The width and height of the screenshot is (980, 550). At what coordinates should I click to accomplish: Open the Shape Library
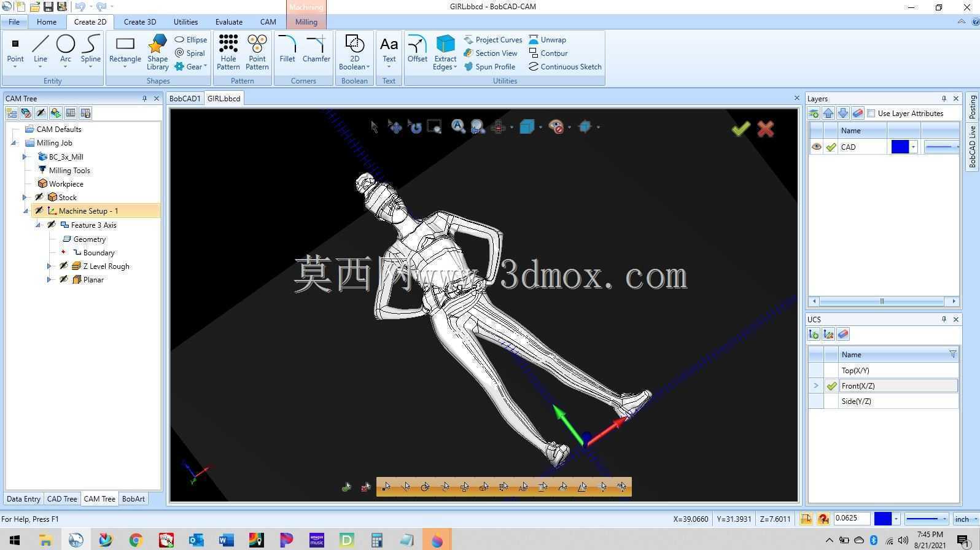click(157, 52)
